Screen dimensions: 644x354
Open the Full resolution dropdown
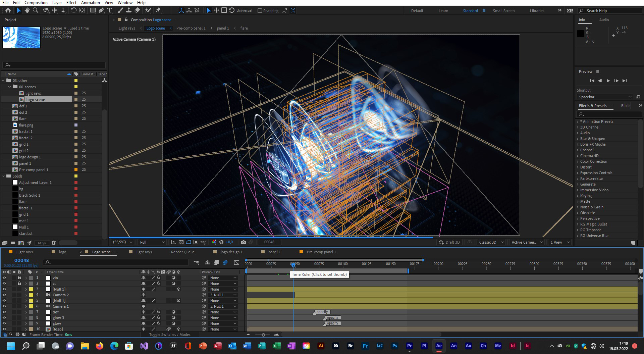(x=152, y=242)
